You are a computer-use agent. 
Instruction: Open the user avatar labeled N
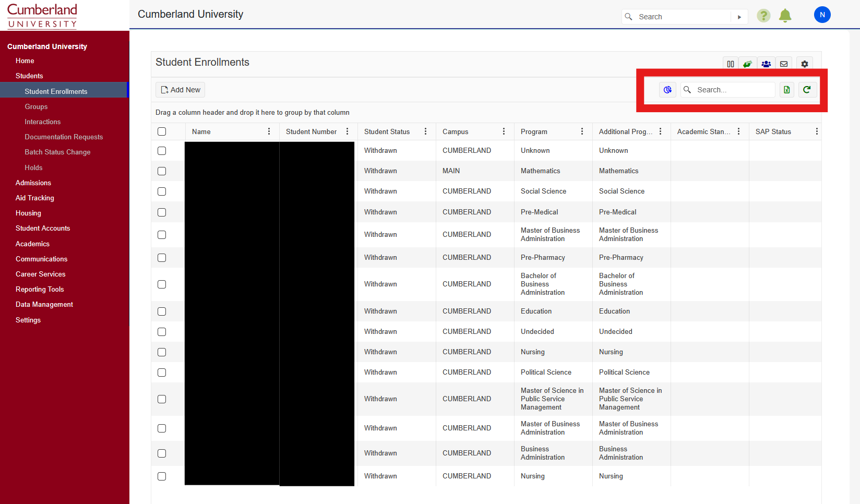coord(822,15)
